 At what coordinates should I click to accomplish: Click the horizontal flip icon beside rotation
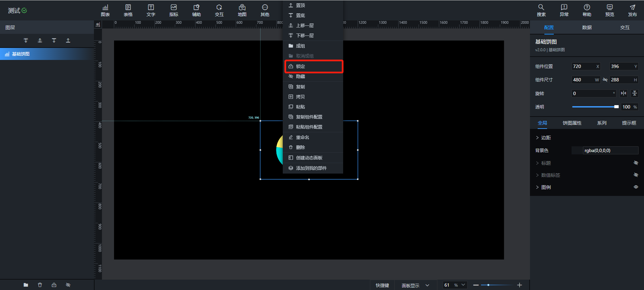click(x=624, y=93)
